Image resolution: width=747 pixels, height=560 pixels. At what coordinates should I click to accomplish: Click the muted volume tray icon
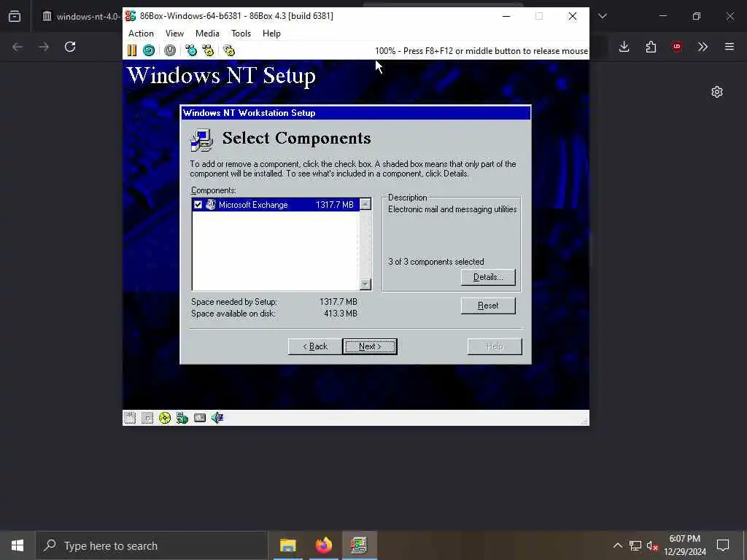[653, 545]
